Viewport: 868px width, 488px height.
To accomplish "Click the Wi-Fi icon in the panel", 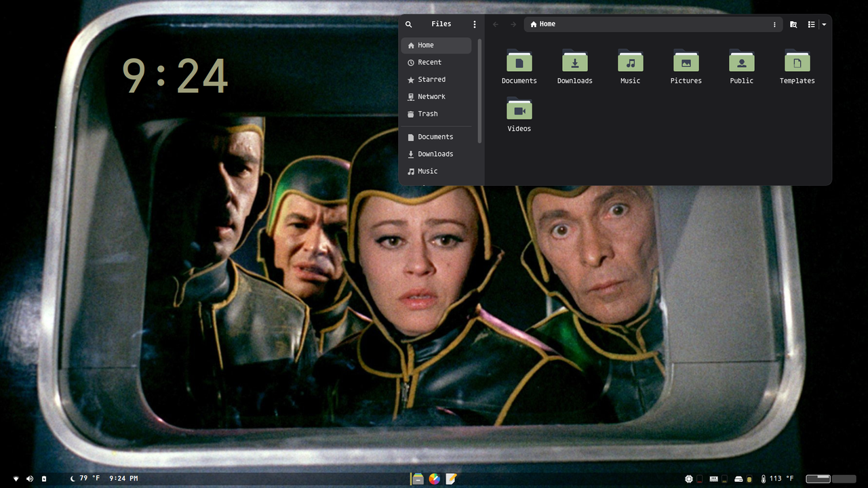I will pyautogui.click(x=16, y=479).
